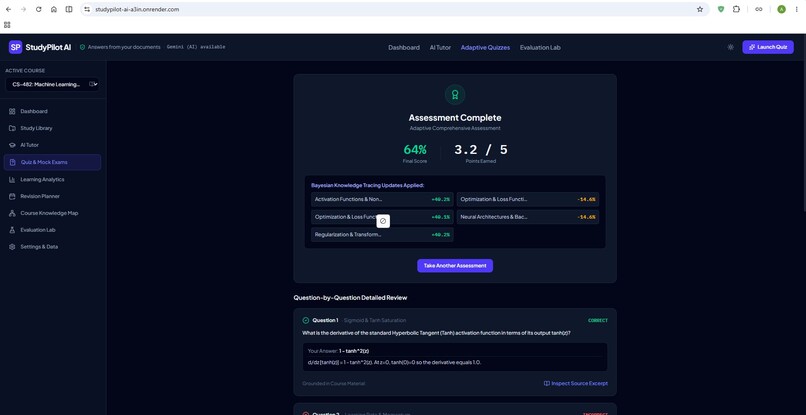Open the CS-482 Machine Learning course dropdown
Screen dimensions: 806x415
click(52, 84)
